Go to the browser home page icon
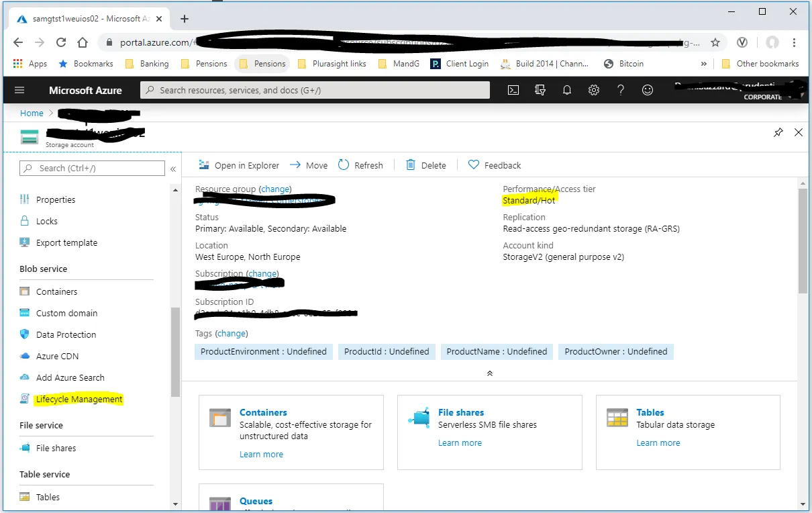This screenshot has width=812, height=513. click(82, 42)
